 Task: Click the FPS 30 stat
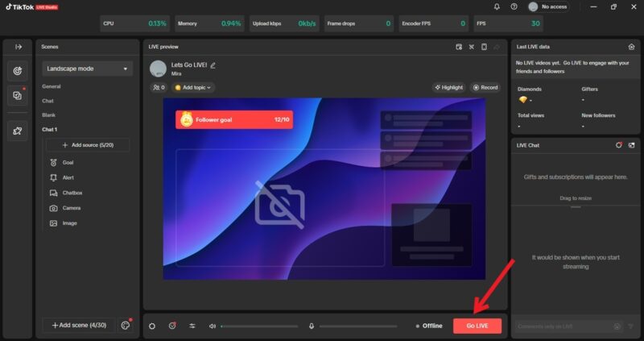coord(509,23)
